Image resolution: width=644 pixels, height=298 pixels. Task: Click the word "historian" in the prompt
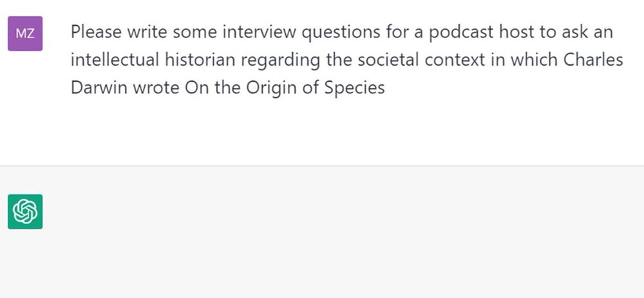(x=200, y=60)
